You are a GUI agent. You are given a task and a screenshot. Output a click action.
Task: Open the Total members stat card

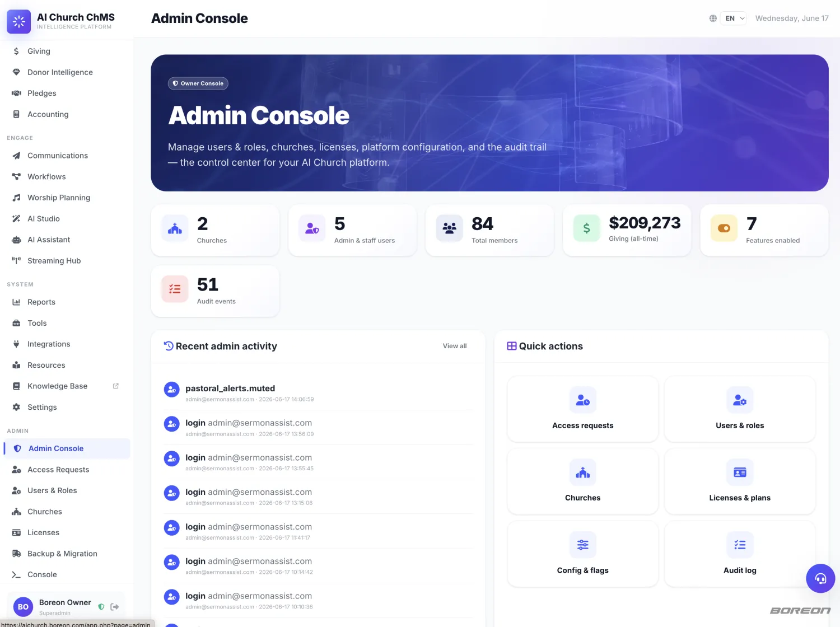[x=489, y=230]
